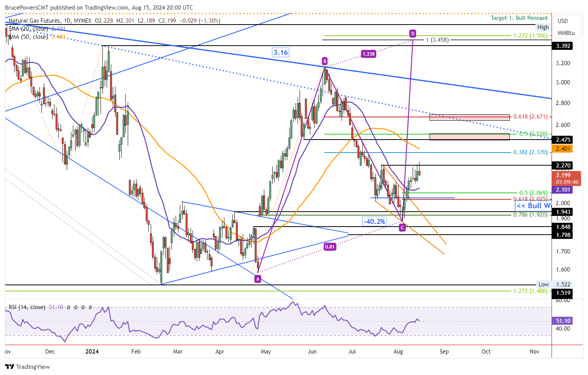Viewport: 588px width, 375px height.
Task: Click the '0.5 (2.069)' Fibonacci label
Action: (x=533, y=193)
